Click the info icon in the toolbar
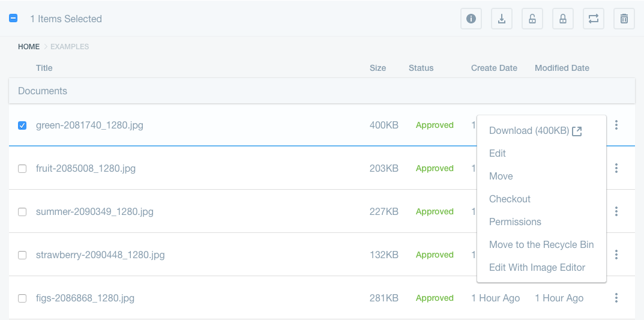The height and width of the screenshot is (320, 644). 471,19
